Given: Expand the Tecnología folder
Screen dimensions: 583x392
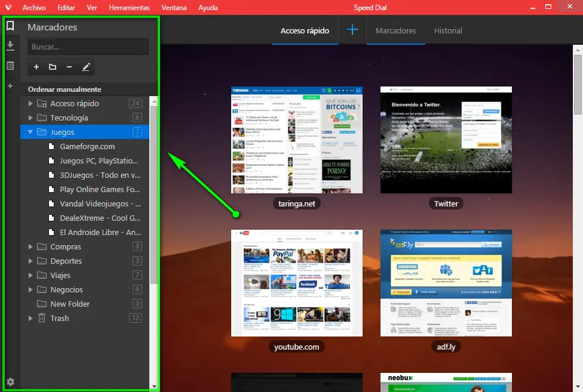Looking at the screenshot, I should coord(30,118).
